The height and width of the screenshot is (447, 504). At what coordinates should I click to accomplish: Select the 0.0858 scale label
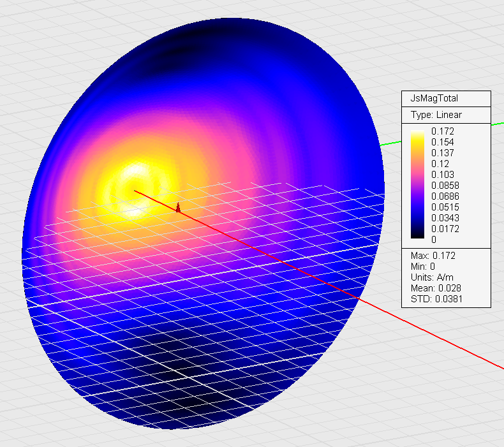tap(444, 185)
